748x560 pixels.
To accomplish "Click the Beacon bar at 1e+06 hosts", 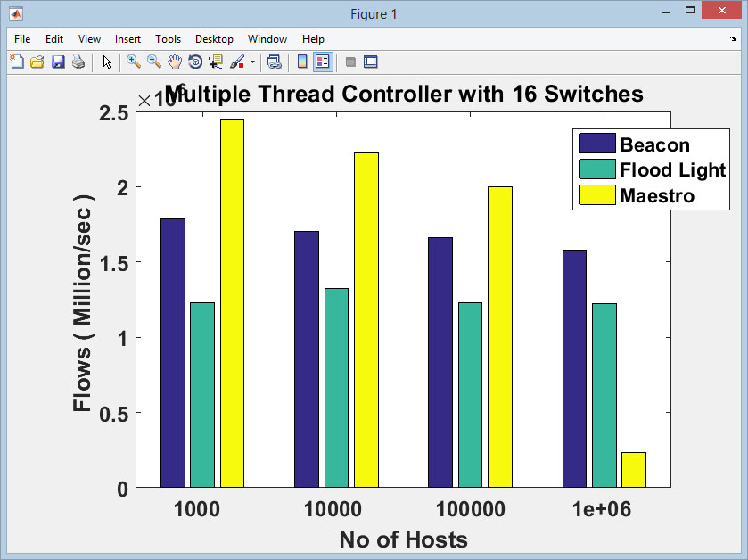I will click(x=574, y=368).
